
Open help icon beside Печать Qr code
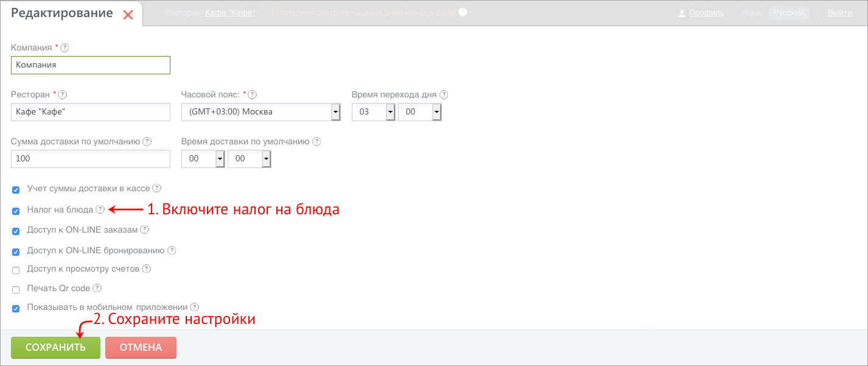tap(97, 288)
